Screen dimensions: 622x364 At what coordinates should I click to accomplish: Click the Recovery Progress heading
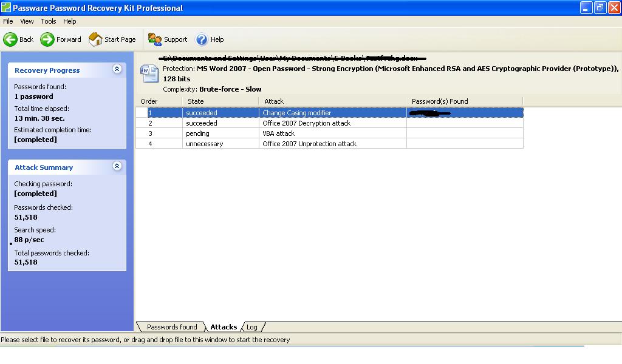(47, 70)
